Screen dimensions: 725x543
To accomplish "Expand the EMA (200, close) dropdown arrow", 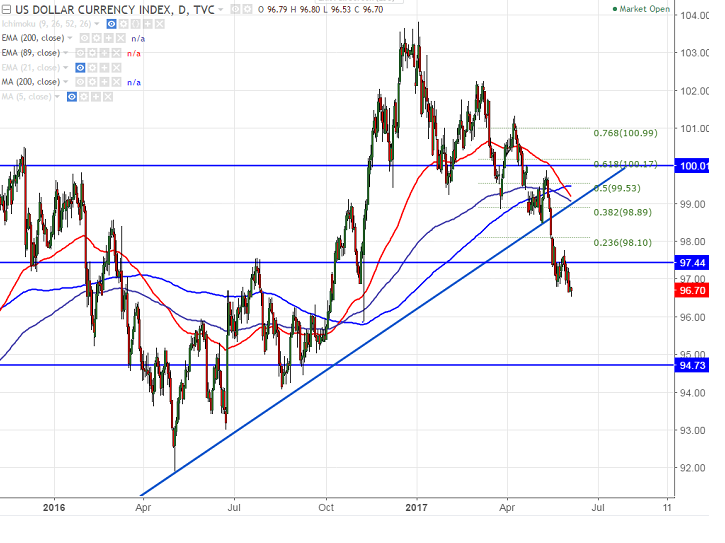I will coord(70,38).
